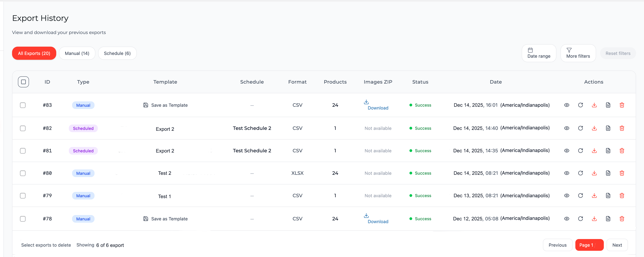Click Select exports to delete
The image size is (644, 257).
tap(46, 245)
